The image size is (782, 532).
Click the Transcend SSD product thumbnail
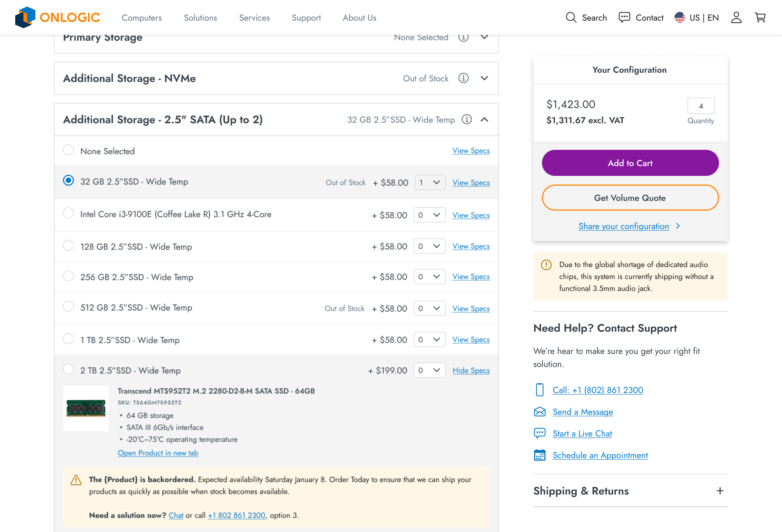86,408
